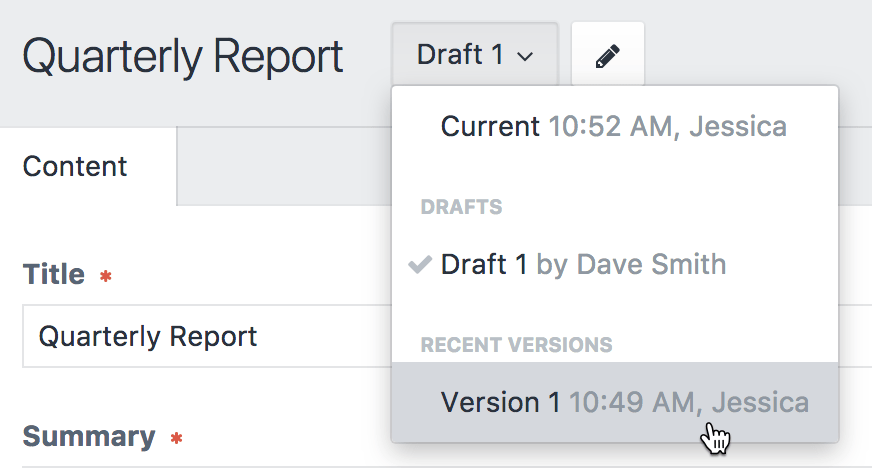
Task: Click the Summary field label
Action: tap(89, 436)
